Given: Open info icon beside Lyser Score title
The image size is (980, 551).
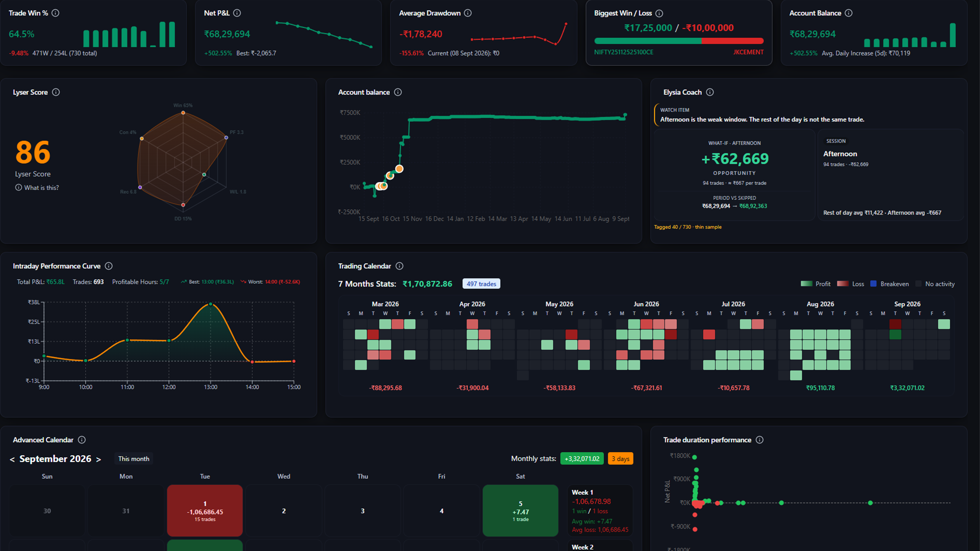Looking at the screenshot, I should 56,92.
